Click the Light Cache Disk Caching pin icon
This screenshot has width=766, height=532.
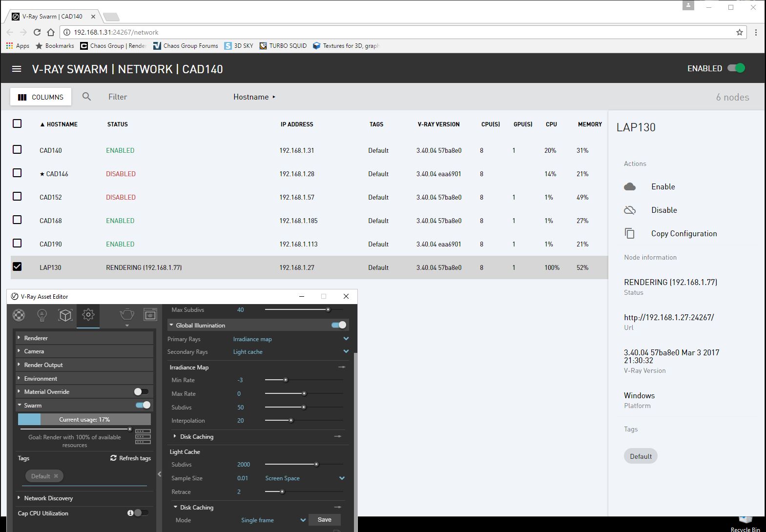337,507
